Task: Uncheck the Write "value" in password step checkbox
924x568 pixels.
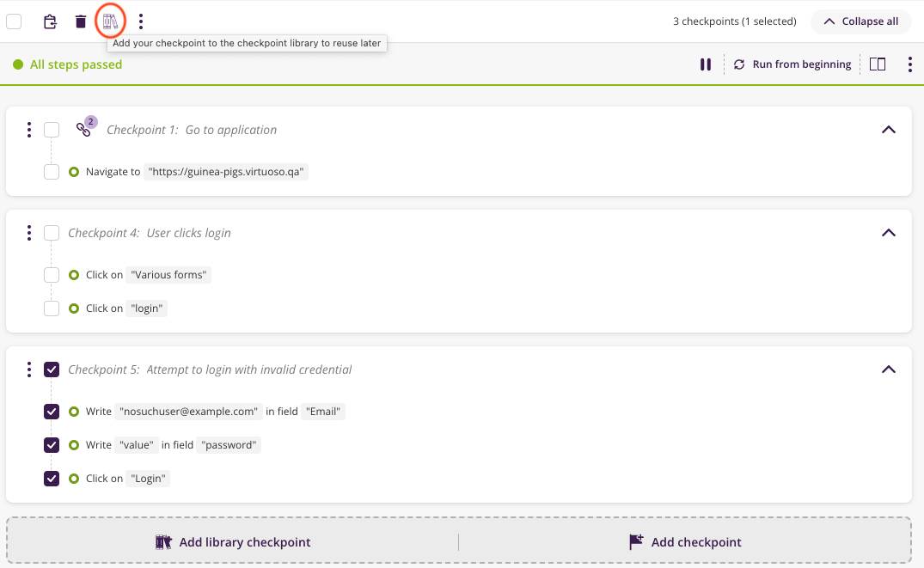Action: point(52,445)
